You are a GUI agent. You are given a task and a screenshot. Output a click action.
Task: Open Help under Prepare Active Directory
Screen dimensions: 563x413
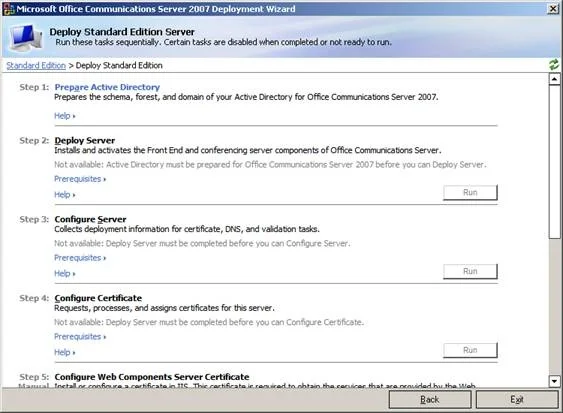(65, 116)
